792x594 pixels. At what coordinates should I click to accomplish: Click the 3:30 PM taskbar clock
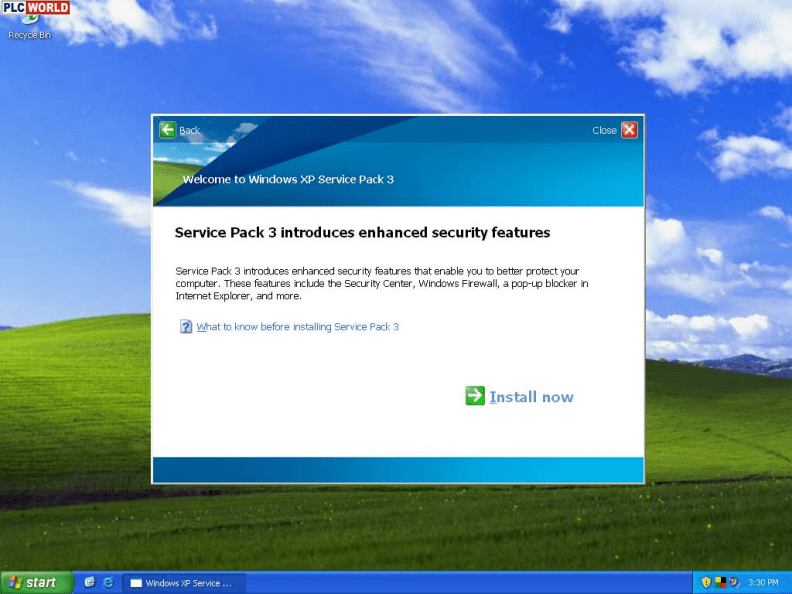coord(763,582)
